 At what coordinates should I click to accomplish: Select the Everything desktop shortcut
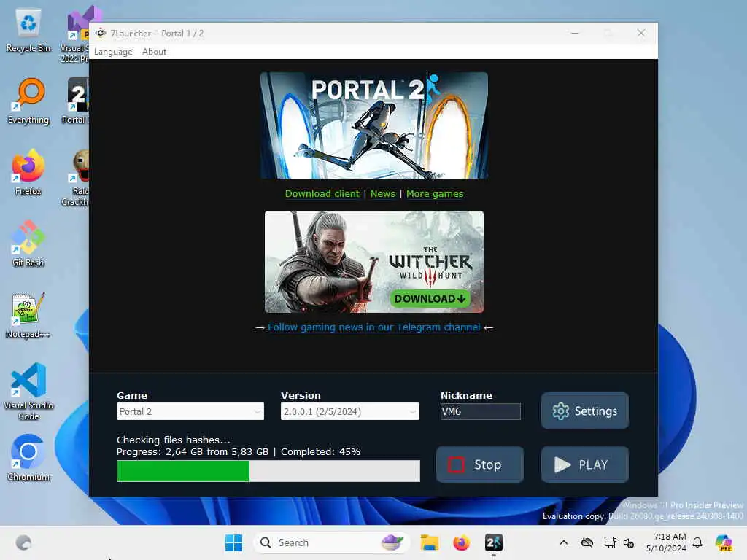pos(28,101)
